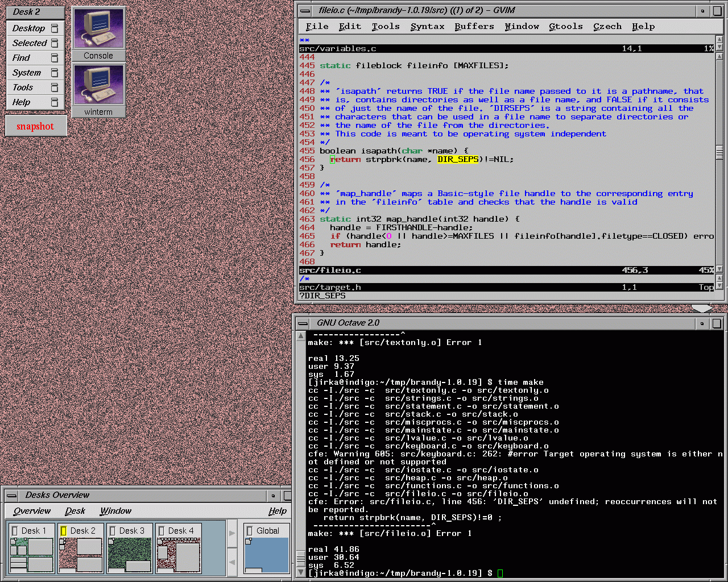728x582 pixels.
Task: Click the red snapshot button
Action: point(35,126)
